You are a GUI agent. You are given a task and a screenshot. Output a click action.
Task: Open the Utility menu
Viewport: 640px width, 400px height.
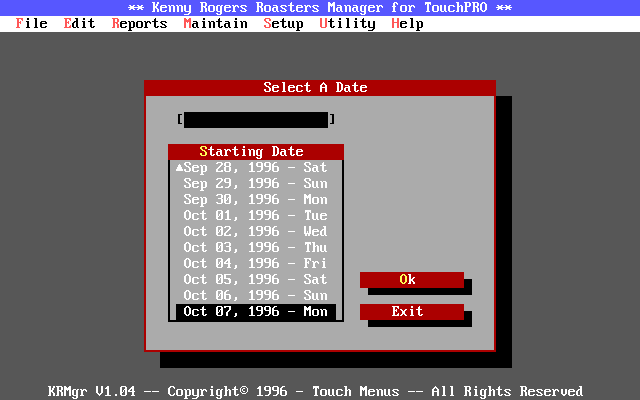click(x=347, y=24)
